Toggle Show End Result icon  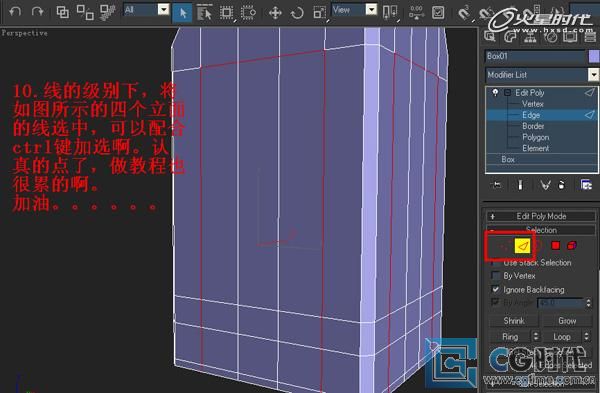(520, 185)
